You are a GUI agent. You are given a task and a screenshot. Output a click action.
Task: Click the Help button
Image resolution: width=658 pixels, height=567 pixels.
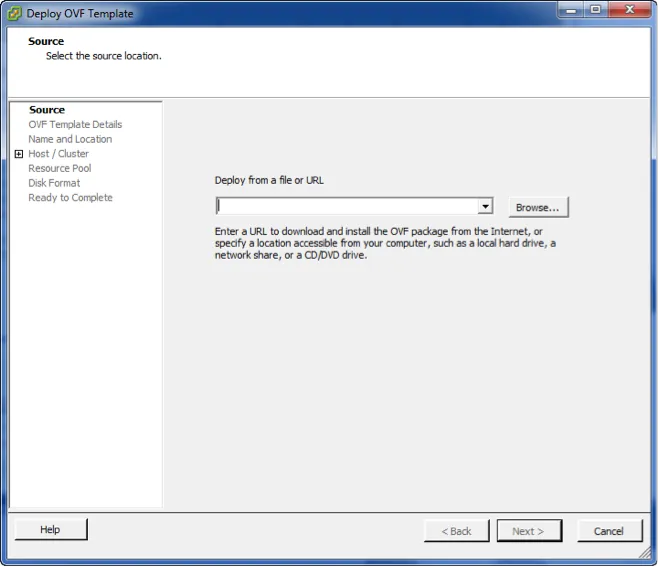pyautogui.click(x=51, y=529)
